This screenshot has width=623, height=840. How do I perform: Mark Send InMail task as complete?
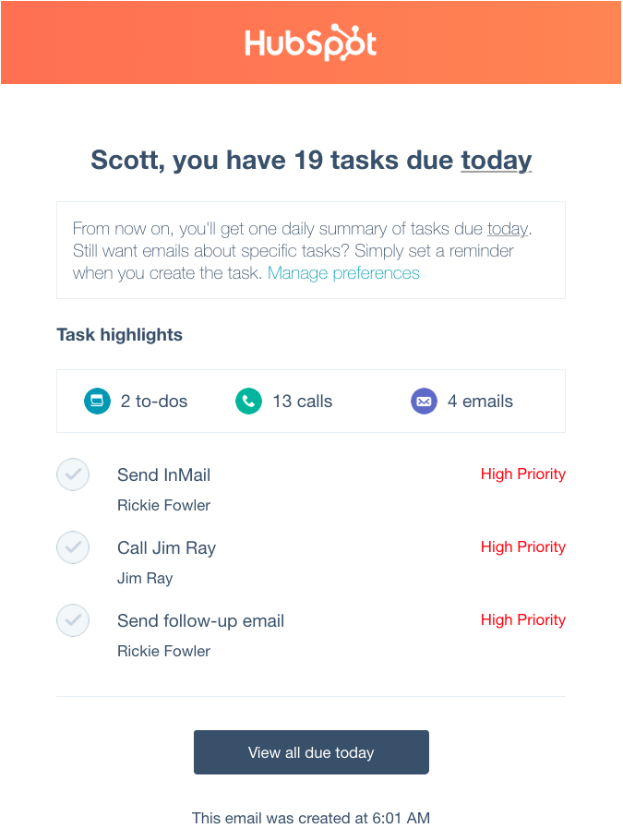[x=73, y=474]
